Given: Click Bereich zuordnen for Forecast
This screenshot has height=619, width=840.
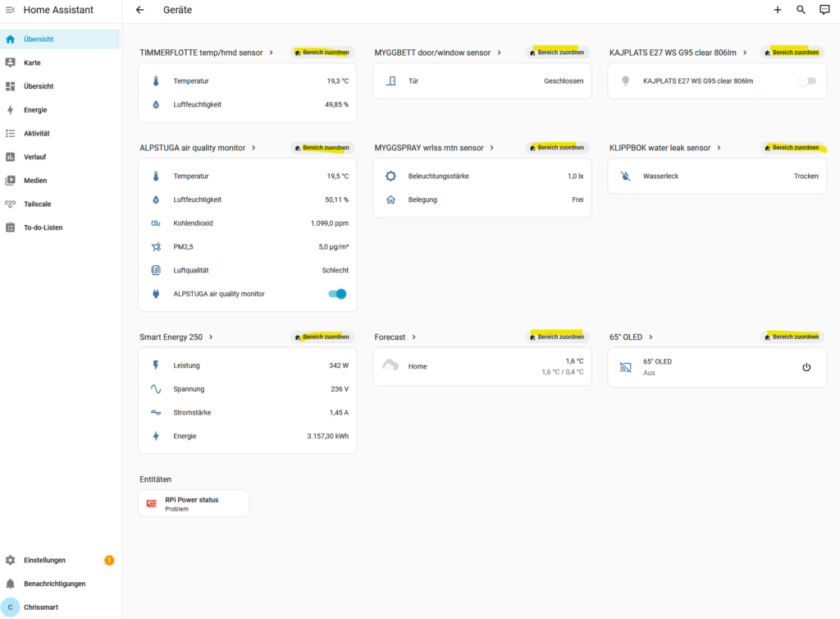Looking at the screenshot, I should click(557, 337).
